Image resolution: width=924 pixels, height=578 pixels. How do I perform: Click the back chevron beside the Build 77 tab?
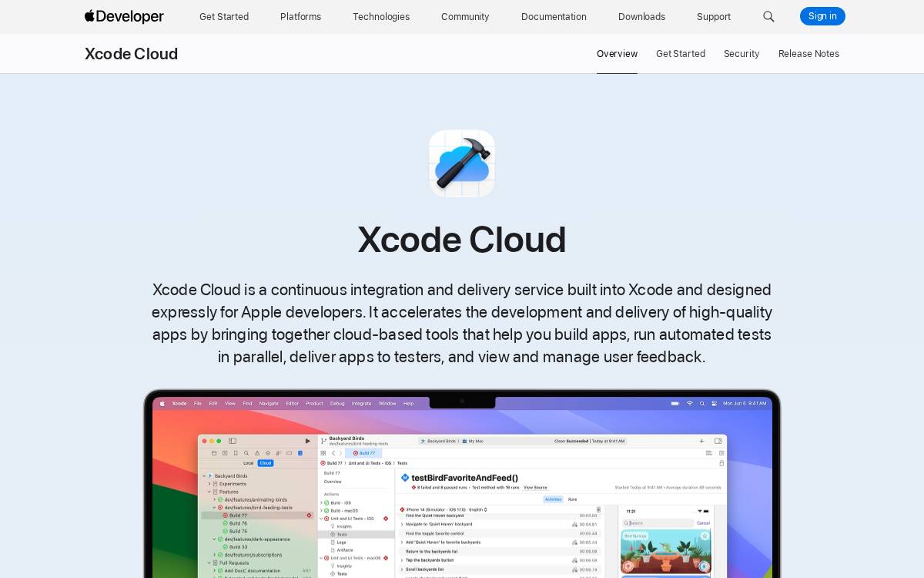point(333,453)
